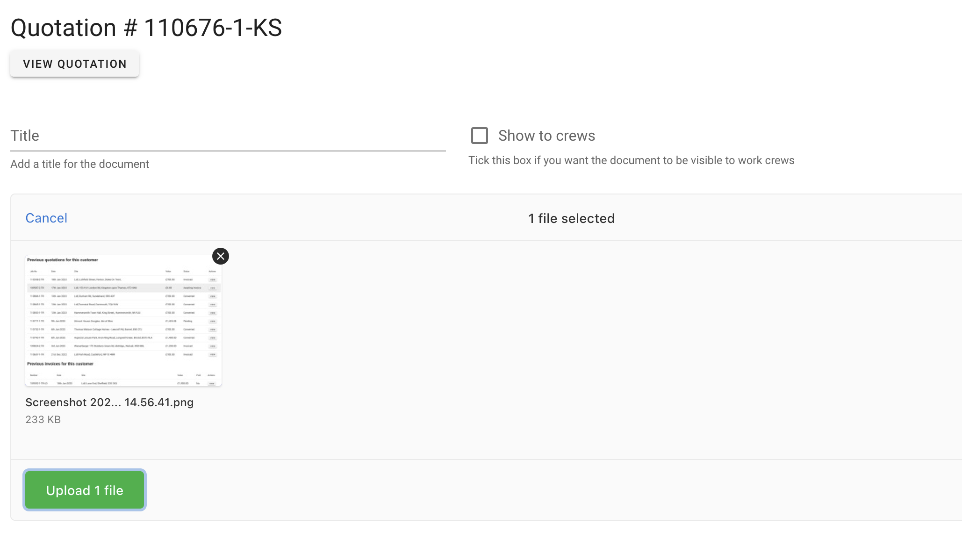Click the Title field underline
Screen dimensions: 962x560
pyautogui.click(x=228, y=151)
